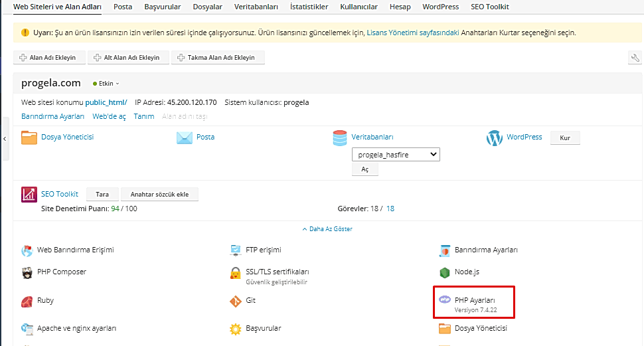The height and width of the screenshot is (346, 644).
Task: Select Web Siteleri ve Alan Adları tab
Action: coord(58,7)
